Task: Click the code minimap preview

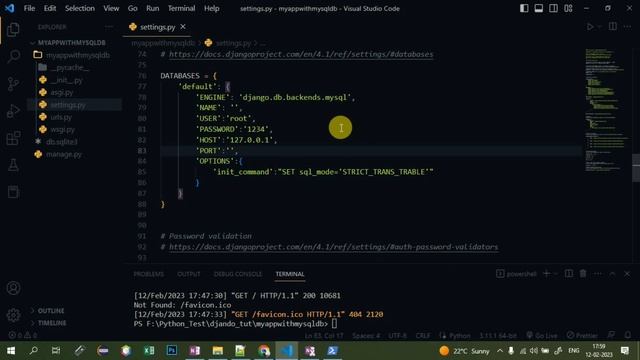Action: (x=606, y=110)
